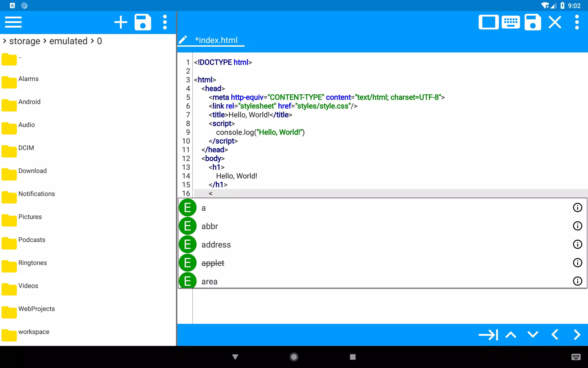Open the Podcasts folder
The image size is (588, 368).
click(x=88, y=243)
